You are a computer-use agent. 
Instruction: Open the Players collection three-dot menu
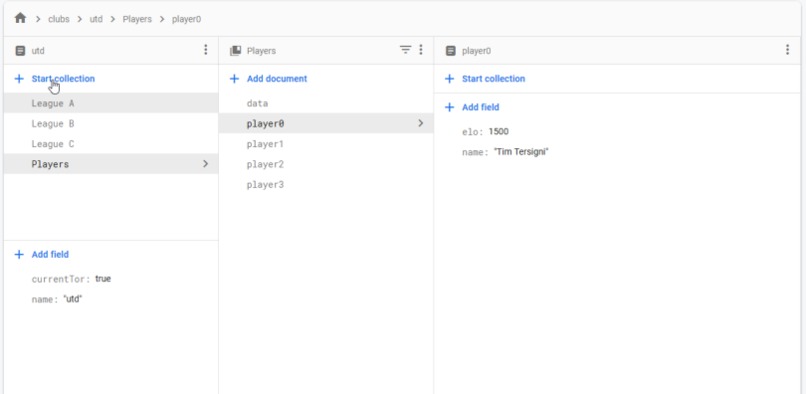tap(421, 50)
